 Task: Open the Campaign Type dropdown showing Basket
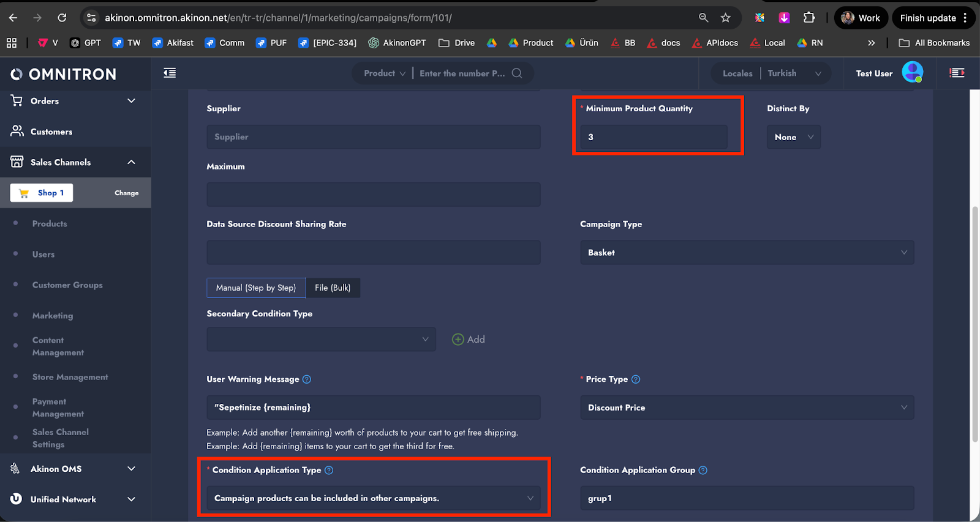(747, 253)
